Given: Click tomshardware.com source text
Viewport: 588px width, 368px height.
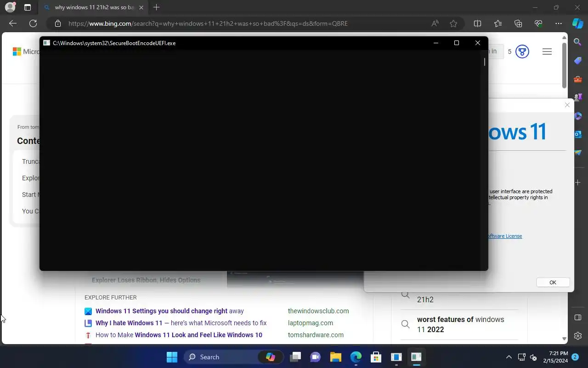Looking at the screenshot, I should (x=316, y=335).
